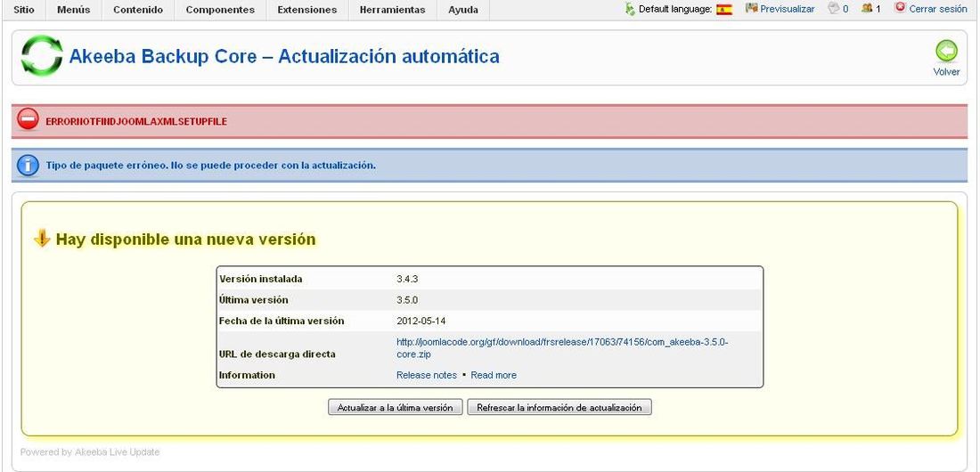
Task: Click the Cerrar sesión link
Action: click(938, 10)
